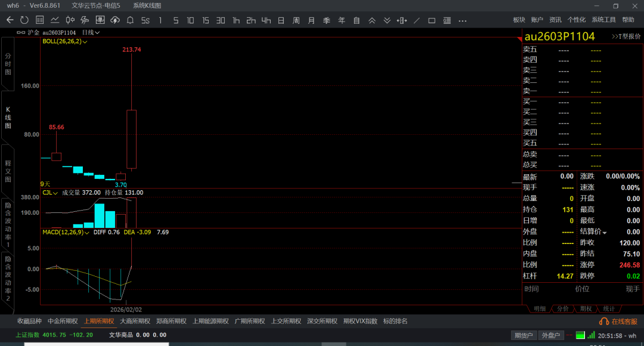Click the '分' tick detail toolbar icon
644x346 pixels.
click(x=85, y=20)
